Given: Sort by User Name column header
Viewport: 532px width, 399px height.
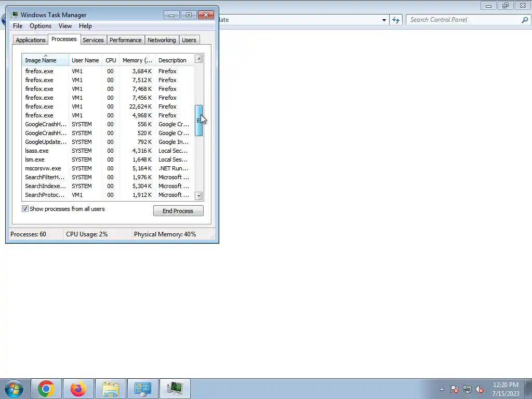Looking at the screenshot, I should tap(85, 60).
